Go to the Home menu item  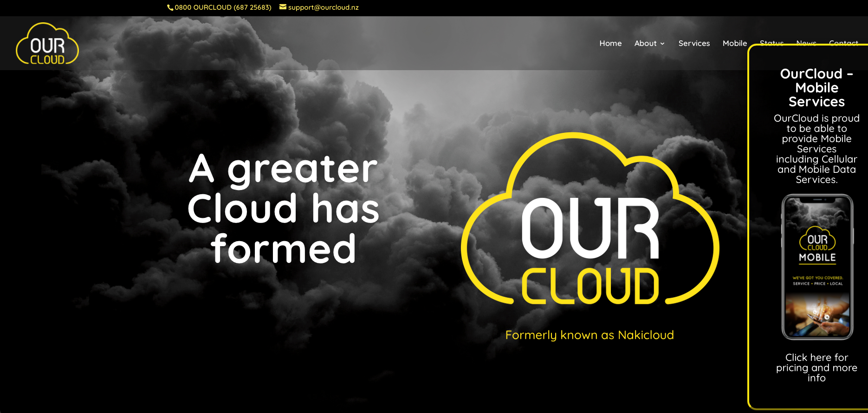(x=610, y=43)
